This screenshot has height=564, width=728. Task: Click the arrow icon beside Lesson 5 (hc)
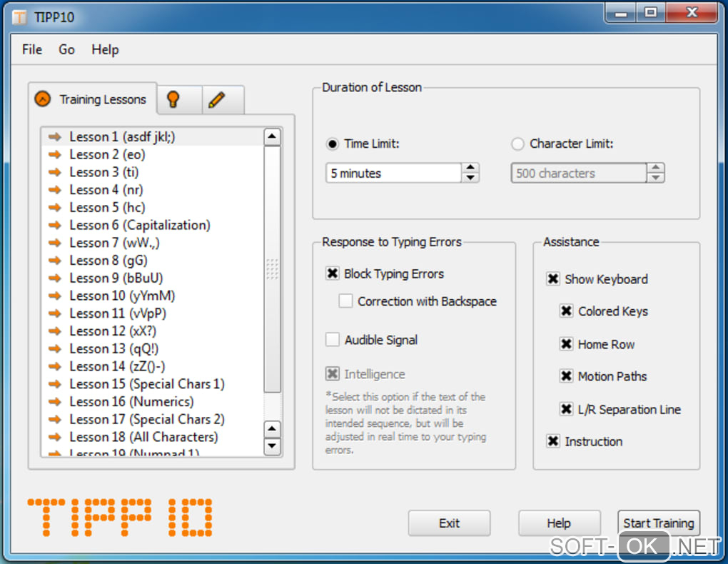55,207
